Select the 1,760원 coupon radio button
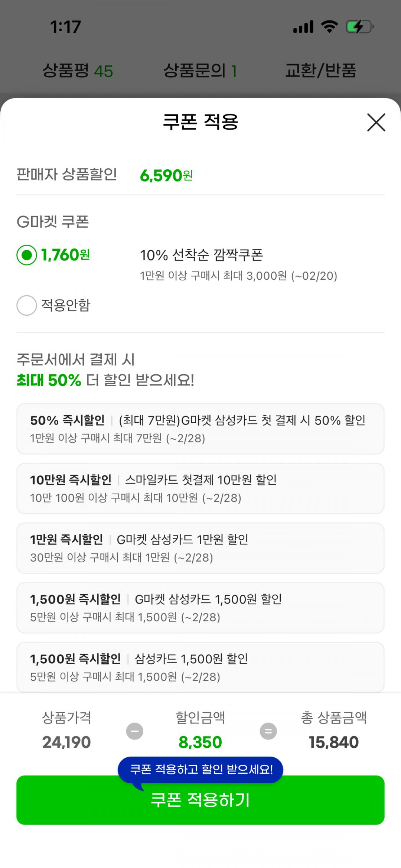The height and width of the screenshot is (868, 401). (27, 255)
